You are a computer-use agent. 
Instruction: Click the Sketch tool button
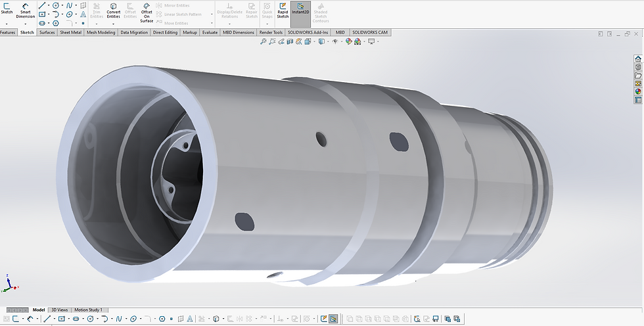[x=7, y=9]
